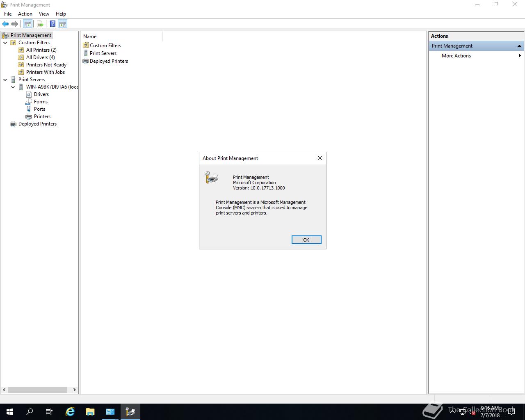
Task: Click Print Management taskbar button
Action: 130,412
